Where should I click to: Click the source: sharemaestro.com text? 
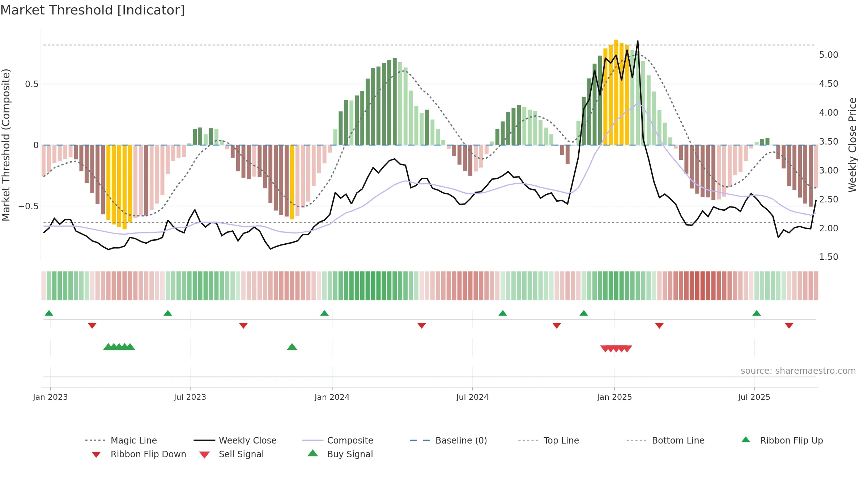[x=798, y=371]
